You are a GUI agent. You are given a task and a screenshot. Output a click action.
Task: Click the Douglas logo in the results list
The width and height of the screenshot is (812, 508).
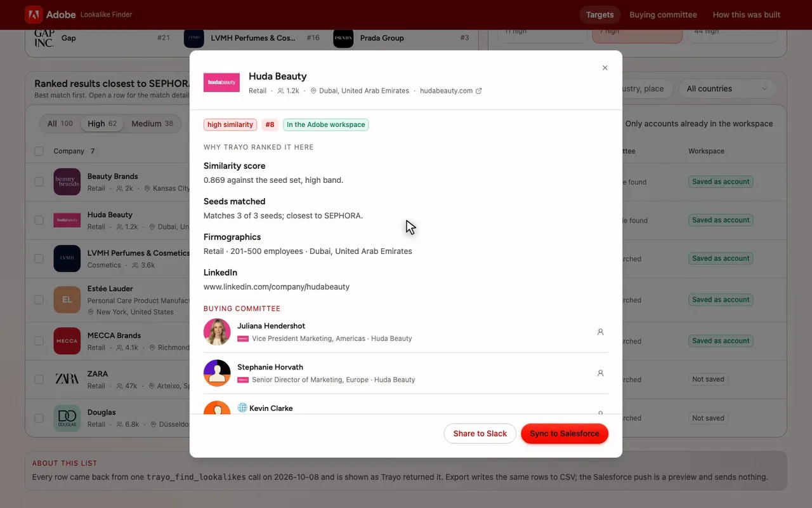tap(67, 418)
